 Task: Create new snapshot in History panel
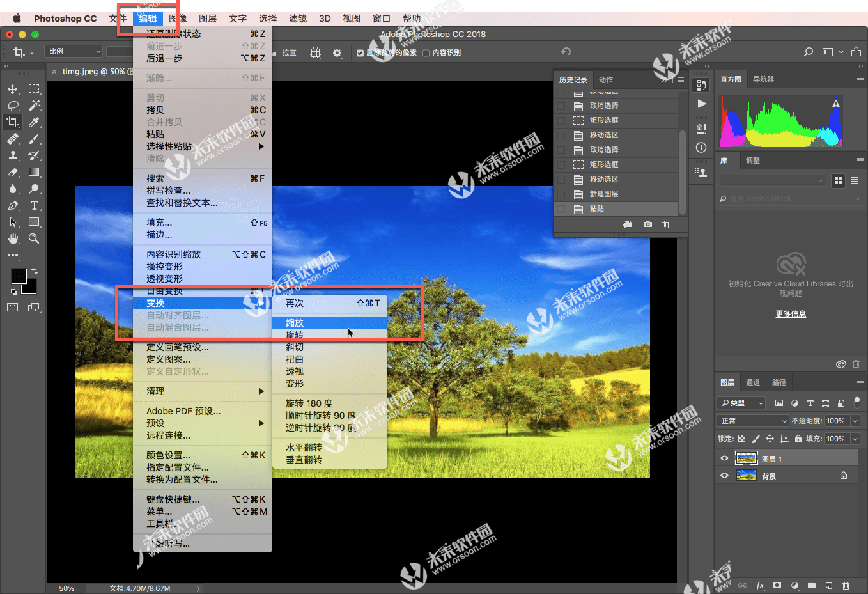[x=647, y=224]
